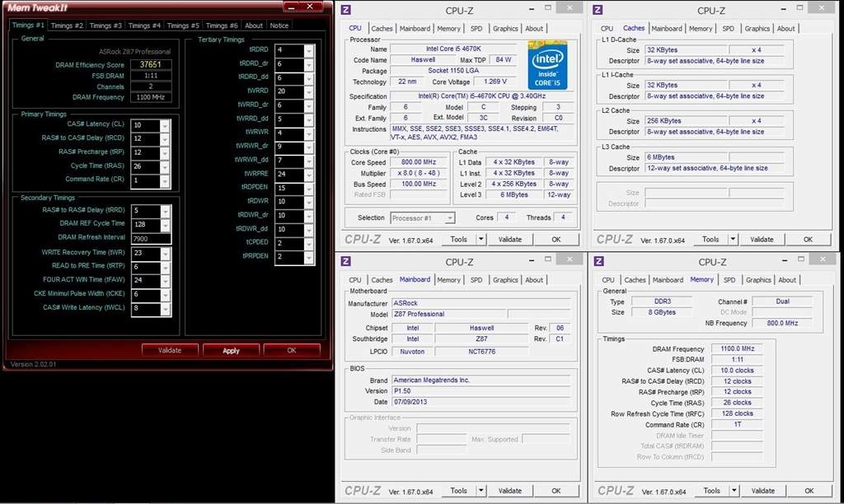Viewport: 844px width, 504px height.
Task: Open the Tools dropdown arrow in the CPU tab window
Action: (482, 240)
